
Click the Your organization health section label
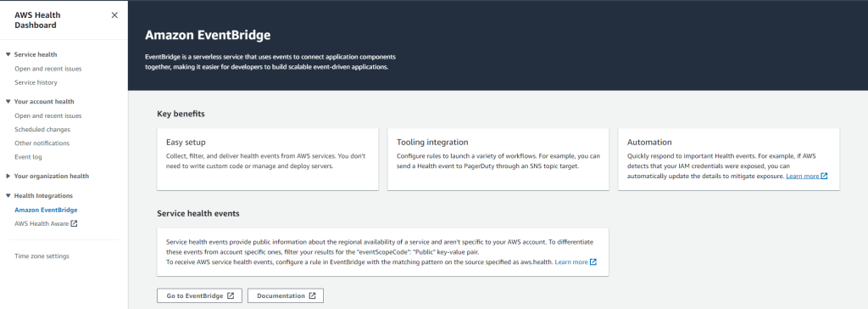pos(52,176)
